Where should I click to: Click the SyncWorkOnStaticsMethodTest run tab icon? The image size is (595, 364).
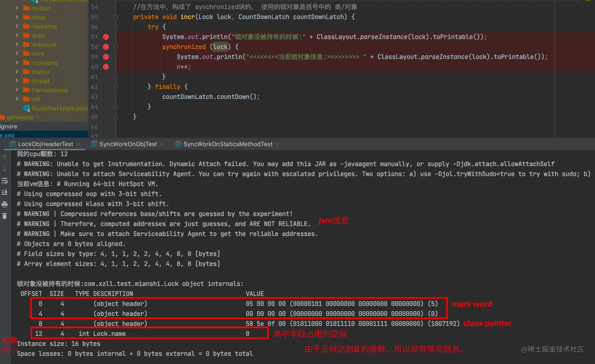click(178, 144)
